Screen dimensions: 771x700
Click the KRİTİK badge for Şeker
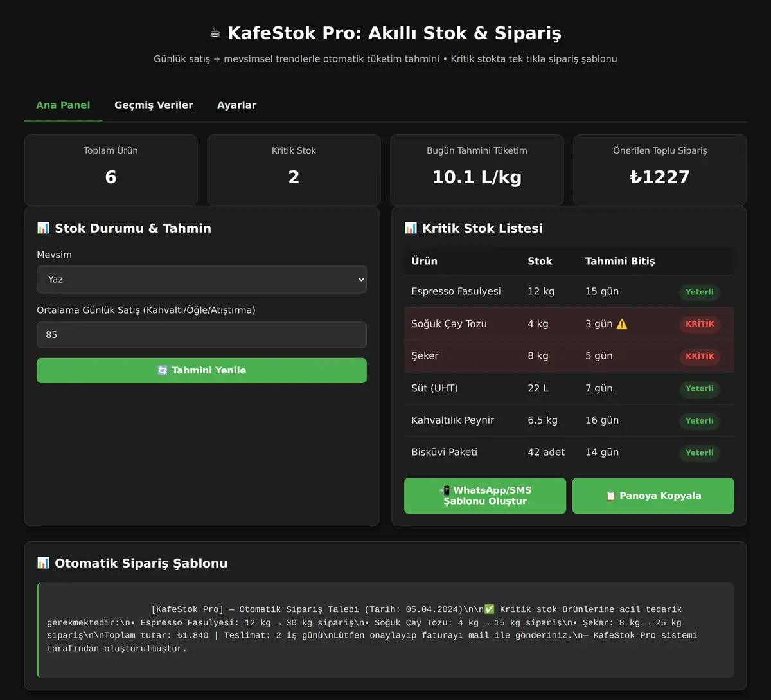click(x=700, y=356)
